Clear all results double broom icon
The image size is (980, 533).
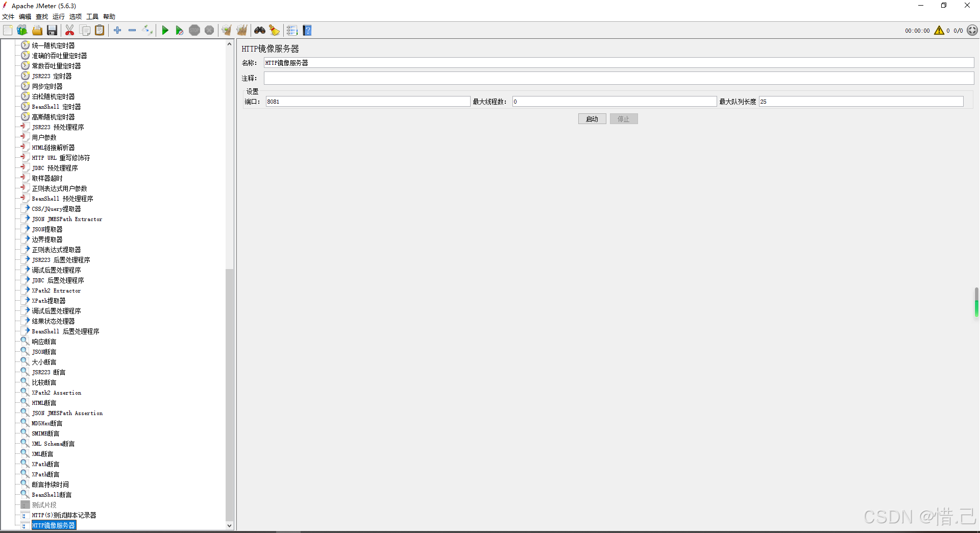(242, 31)
